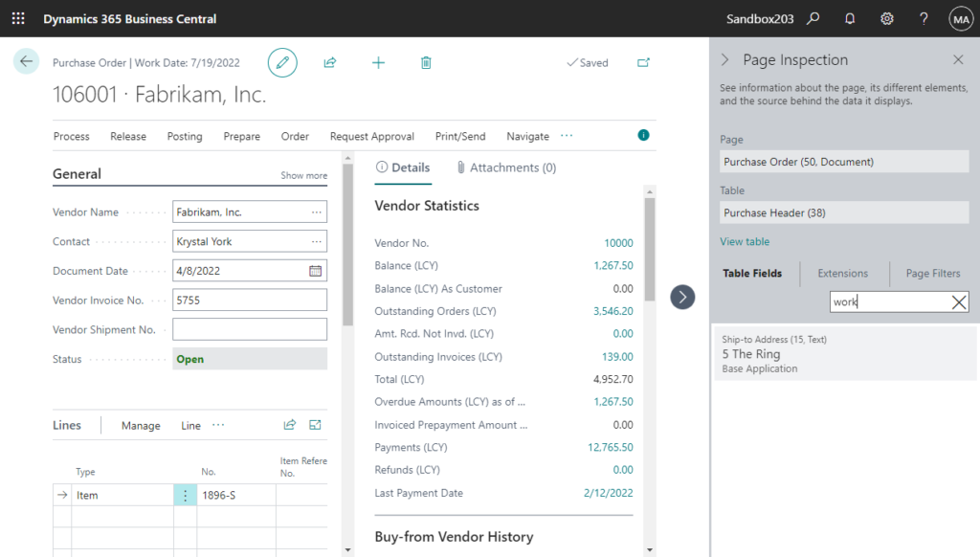Click the Vendor Invoice No. field
980x557 pixels.
(x=249, y=301)
